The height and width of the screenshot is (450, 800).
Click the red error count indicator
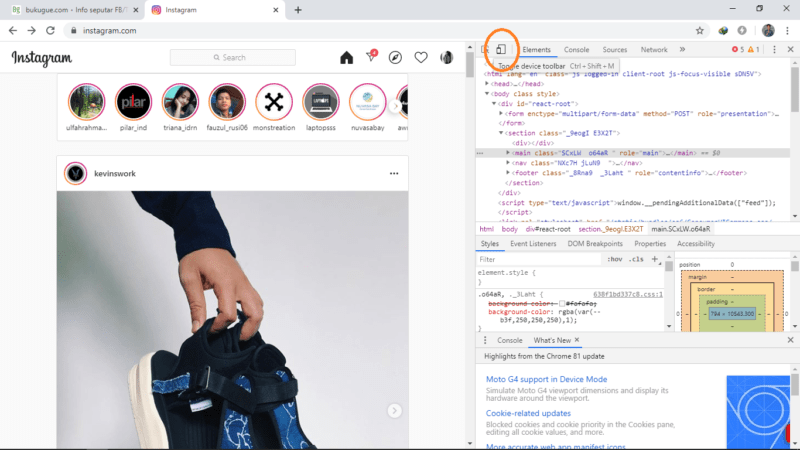(738, 49)
